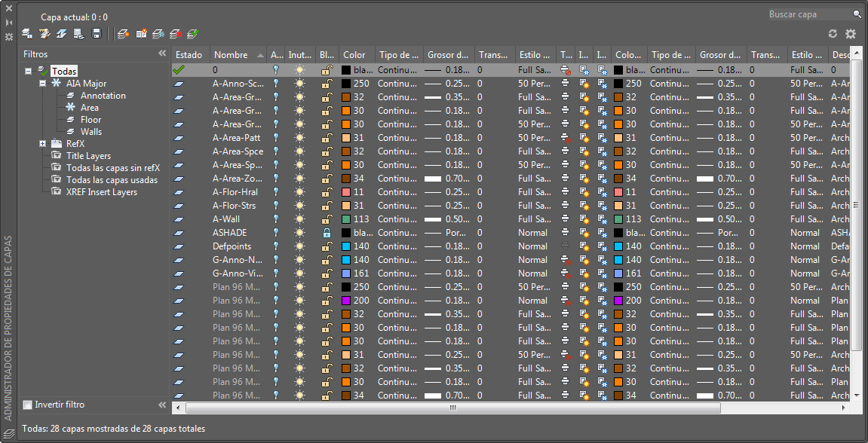
Task: Open first color swatch of A-Flor-Hral layer
Action: (x=347, y=192)
